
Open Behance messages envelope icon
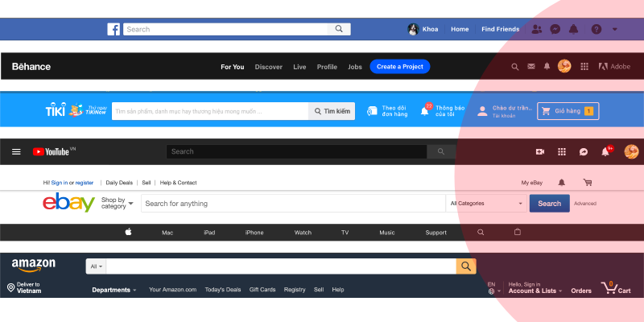pos(531,66)
